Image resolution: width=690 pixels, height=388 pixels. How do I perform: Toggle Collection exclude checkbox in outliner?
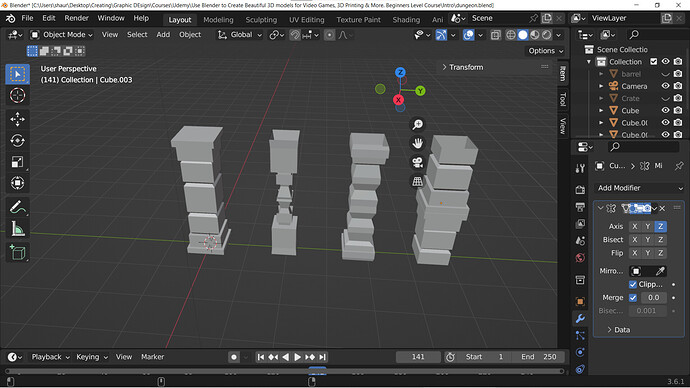click(653, 62)
